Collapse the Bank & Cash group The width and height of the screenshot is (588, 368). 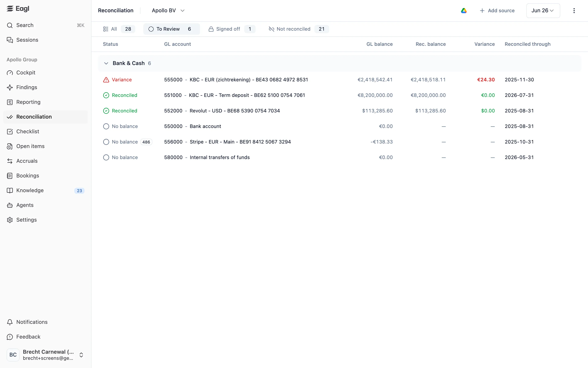(106, 63)
